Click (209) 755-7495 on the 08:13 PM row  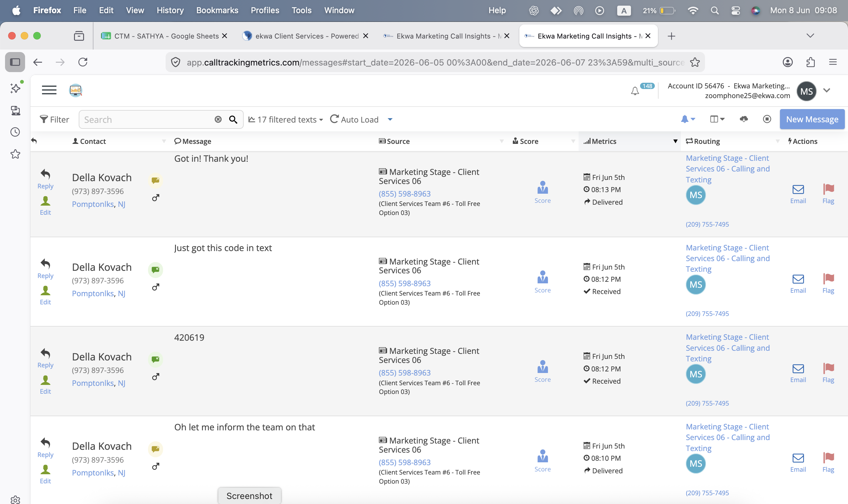click(707, 224)
